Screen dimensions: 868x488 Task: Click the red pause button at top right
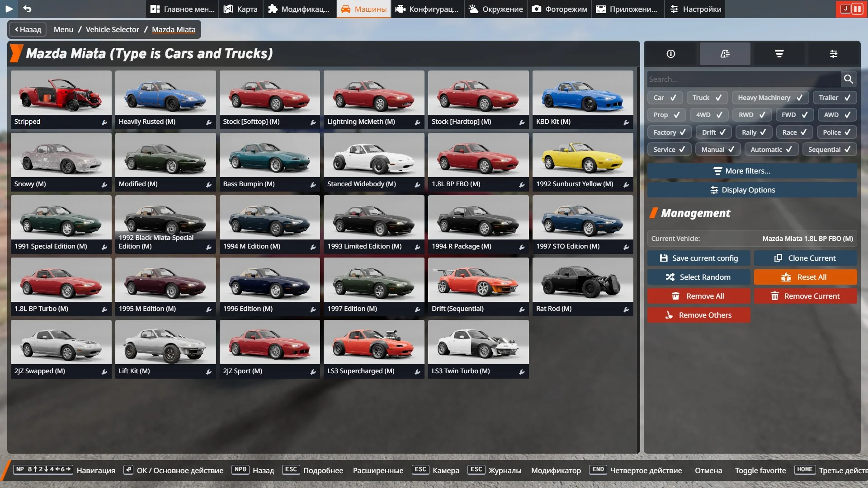(x=857, y=9)
